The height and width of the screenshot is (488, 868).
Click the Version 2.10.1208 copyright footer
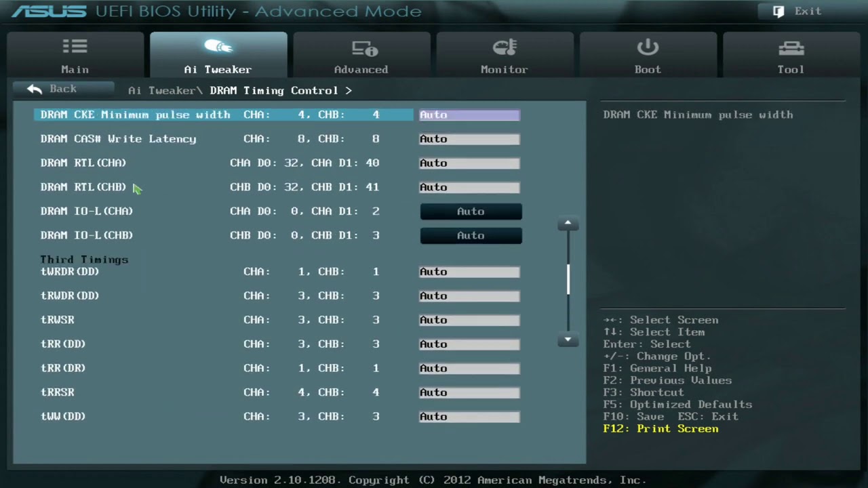pyautogui.click(x=433, y=480)
